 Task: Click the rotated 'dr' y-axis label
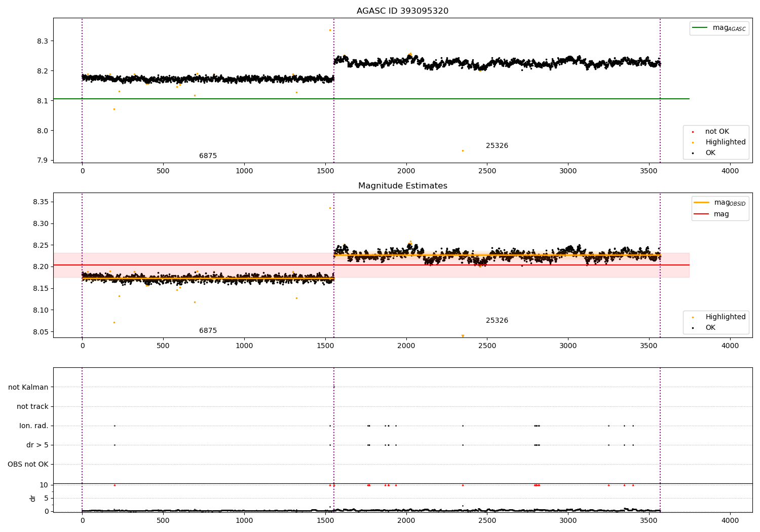pyautogui.click(x=33, y=498)
